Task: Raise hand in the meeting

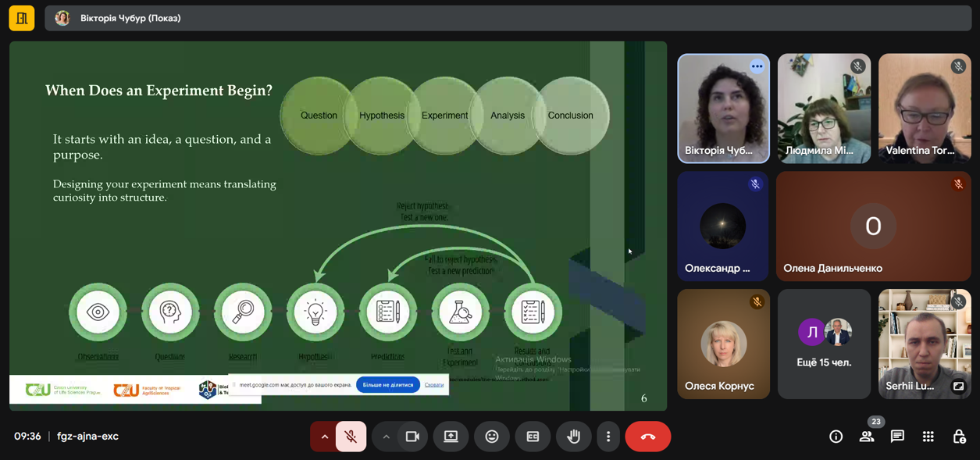Action: click(573, 437)
